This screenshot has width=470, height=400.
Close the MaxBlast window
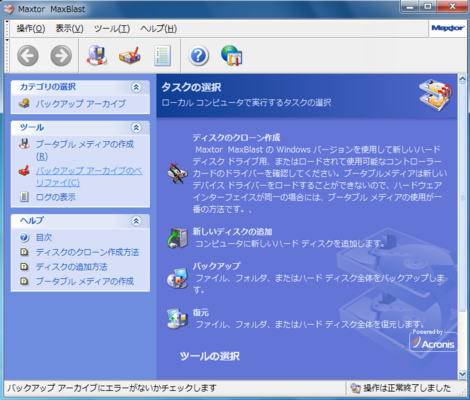coord(452,6)
